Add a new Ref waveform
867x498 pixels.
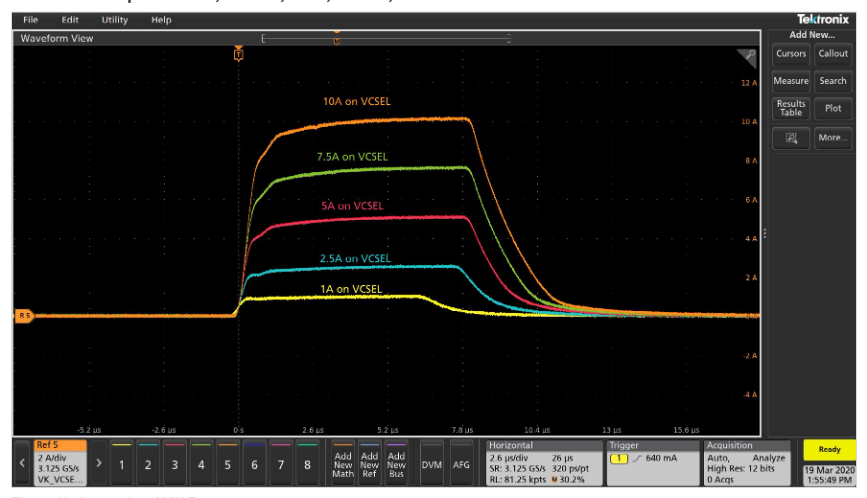370,464
